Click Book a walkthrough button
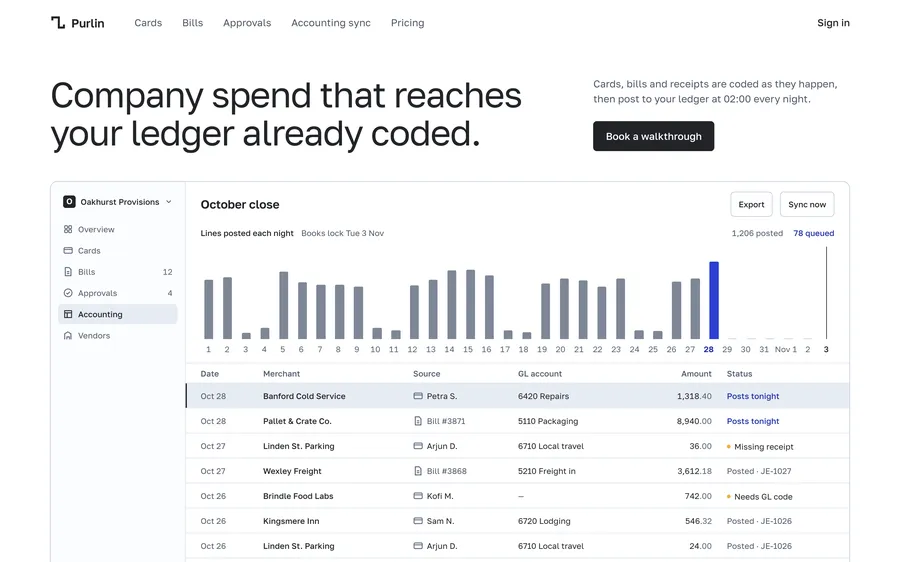This screenshot has height=562, width=900. pos(653,136)
